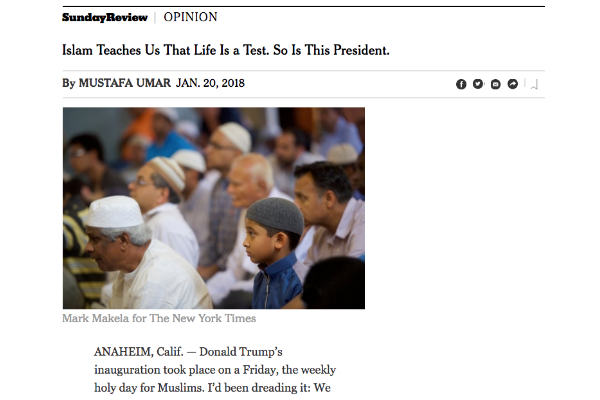Open the OPINION section link

tap(191, 17)
